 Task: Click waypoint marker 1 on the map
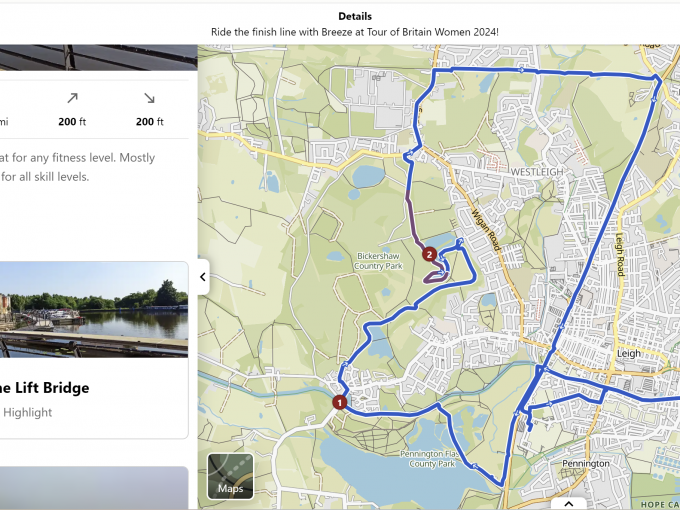(340, 402)
